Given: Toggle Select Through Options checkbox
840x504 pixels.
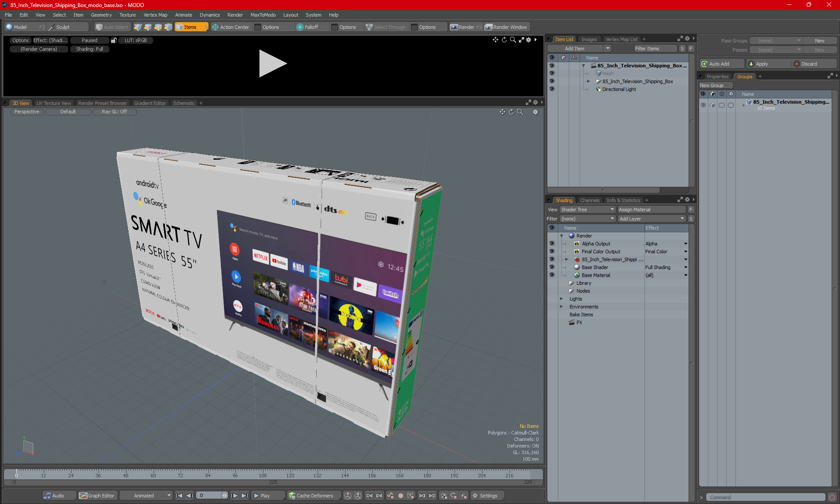Looking at the screenshot, I should [x=414, y=27].
